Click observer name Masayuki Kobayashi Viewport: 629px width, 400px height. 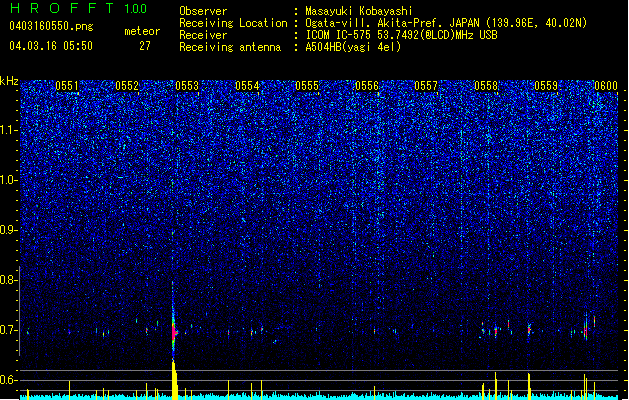pos(358,11)
